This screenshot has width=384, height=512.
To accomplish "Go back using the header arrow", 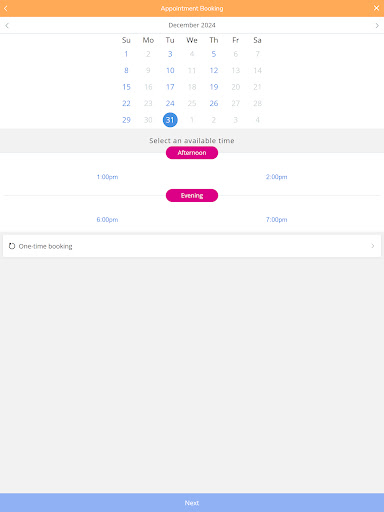I will 6,8.
